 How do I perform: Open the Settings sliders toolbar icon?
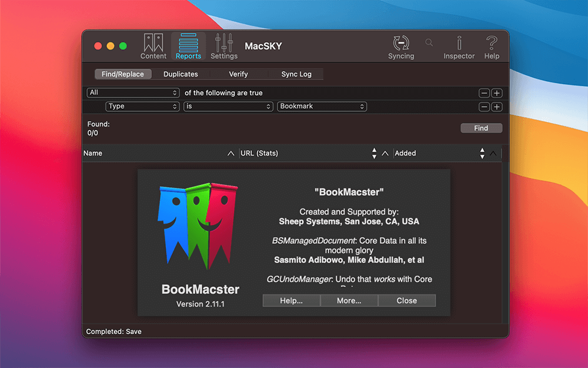click(x=224, y=46)
